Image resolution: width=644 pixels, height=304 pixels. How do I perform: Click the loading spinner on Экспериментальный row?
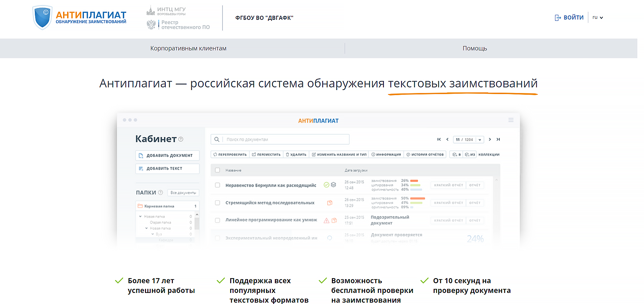click(330, 238)
